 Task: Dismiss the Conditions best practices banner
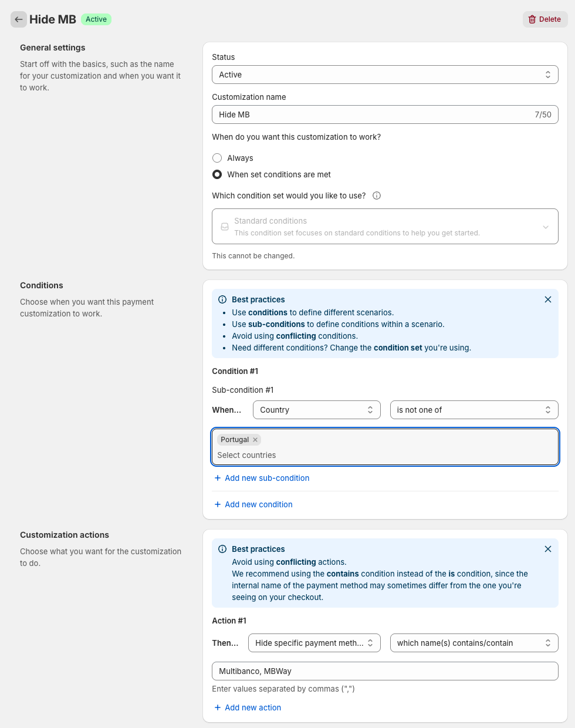[x=548, y=299]
